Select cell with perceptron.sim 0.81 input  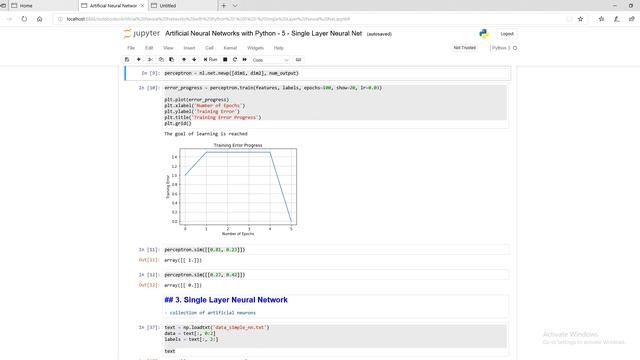click(336, 250)
